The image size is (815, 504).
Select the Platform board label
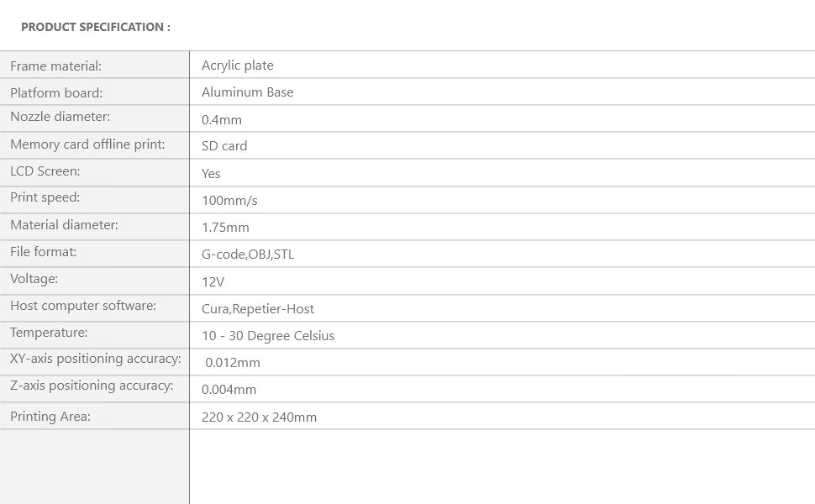pos(56,93)
